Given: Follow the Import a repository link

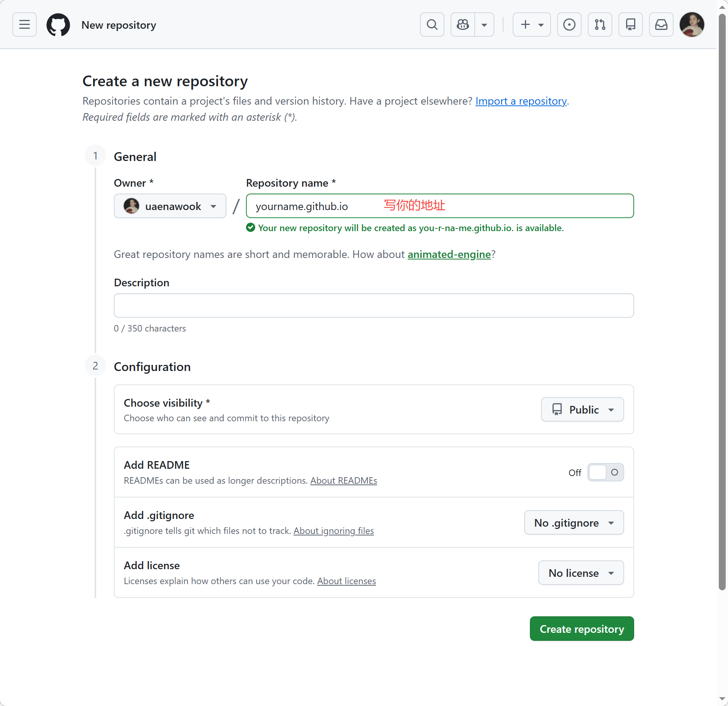Looking at the screenshot, I should (x=521, y=101).
